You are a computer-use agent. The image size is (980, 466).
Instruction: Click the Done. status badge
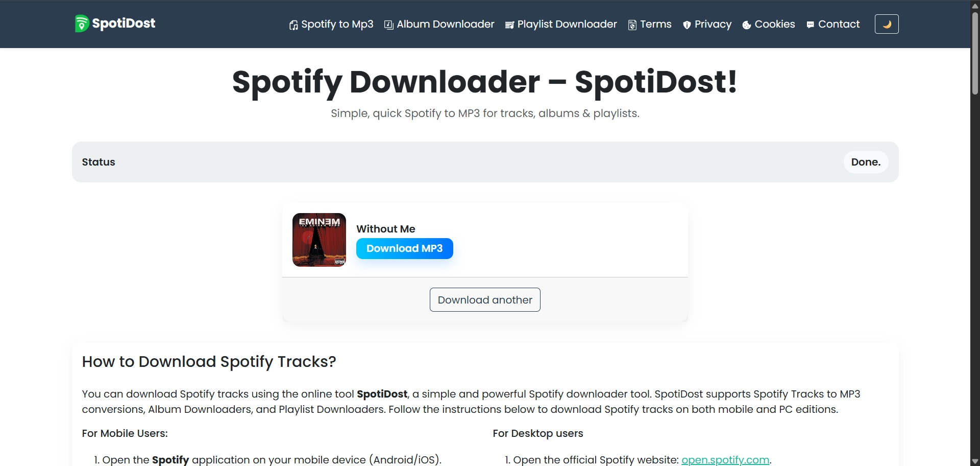pyautogui.click(x=866, y=162)
